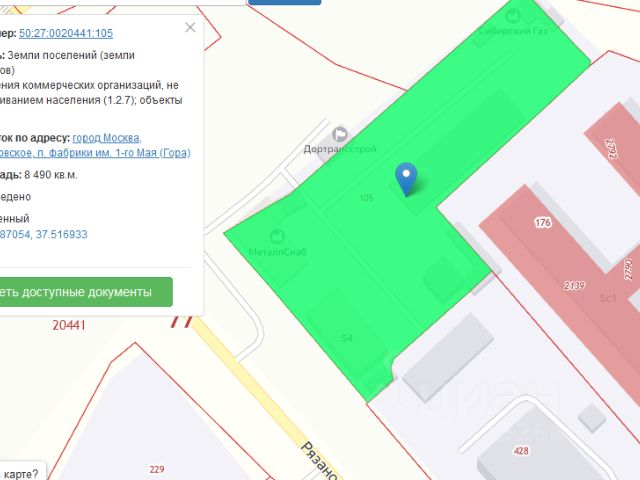Viewport: 640px width, 480px height.
Task: Click the blue location pin marker
Action: 406,179
